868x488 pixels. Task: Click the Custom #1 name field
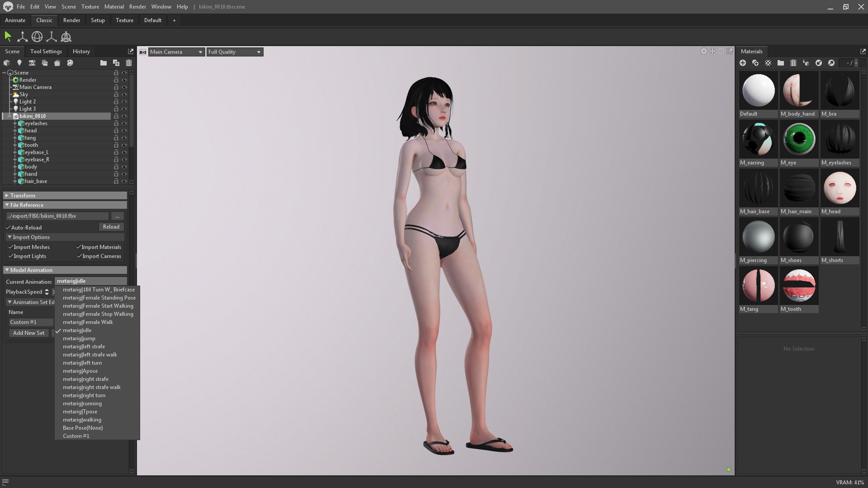coord(31,322)
